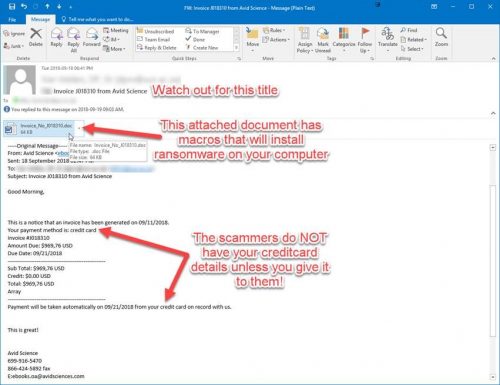Reply to this message
The height and width of the screenshot is (385, 500).
[x=56, y=37]
